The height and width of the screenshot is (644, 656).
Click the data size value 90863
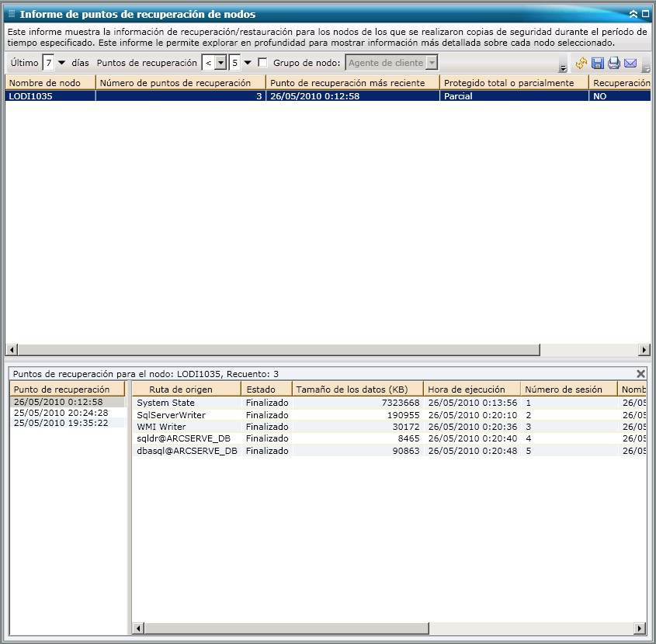tap(406, 451)
